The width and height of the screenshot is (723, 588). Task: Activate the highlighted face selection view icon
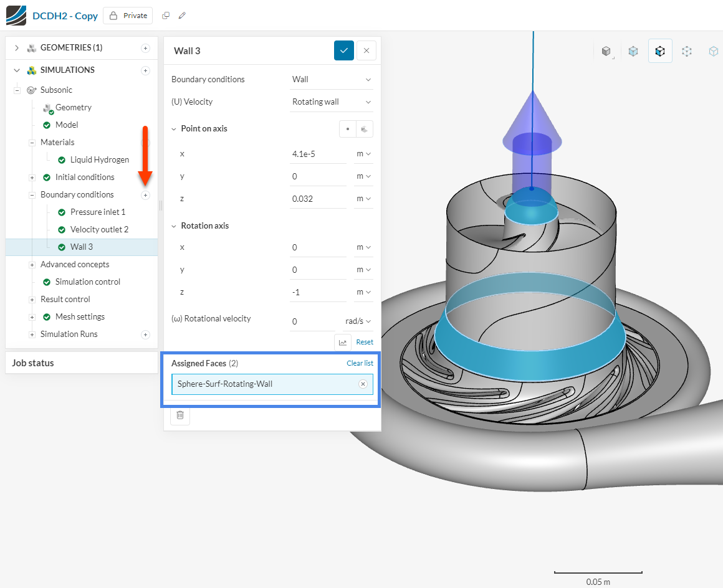tap(660, 52)
